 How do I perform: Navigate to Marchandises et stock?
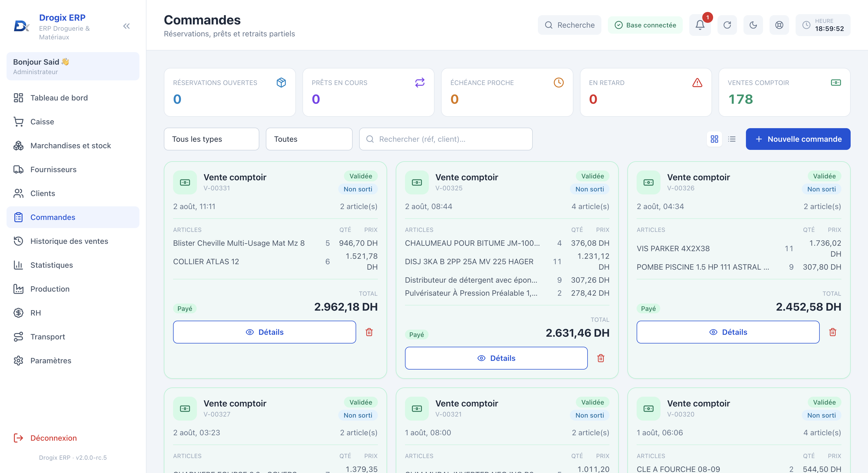point(73,146)
